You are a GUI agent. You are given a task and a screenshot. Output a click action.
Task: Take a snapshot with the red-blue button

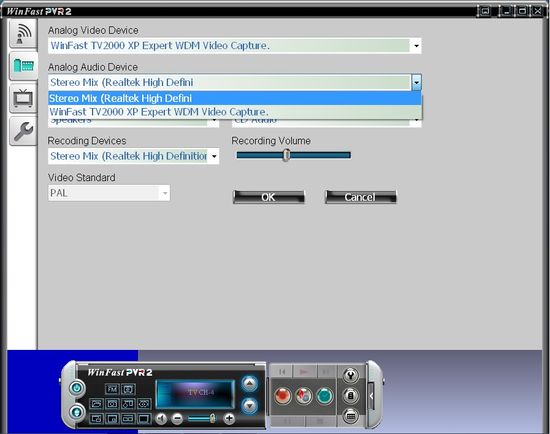(x=304, y=396)
